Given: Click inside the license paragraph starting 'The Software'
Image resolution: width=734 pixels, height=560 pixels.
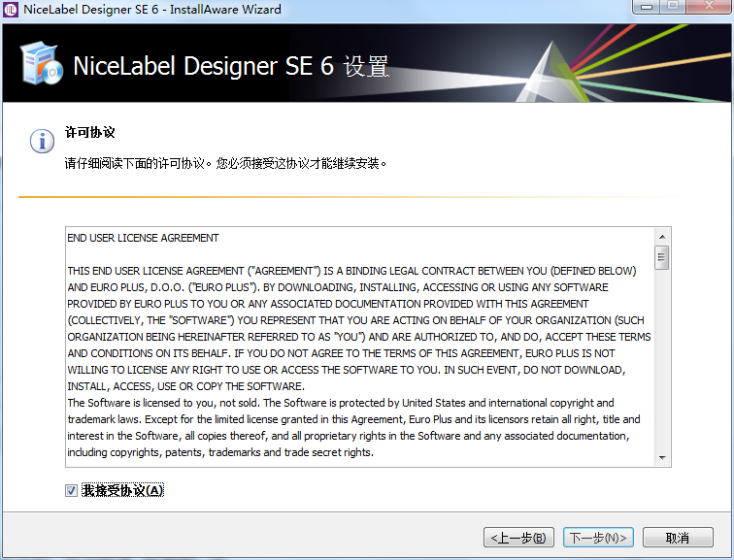Looking at the screenshot, I should 340,419.
